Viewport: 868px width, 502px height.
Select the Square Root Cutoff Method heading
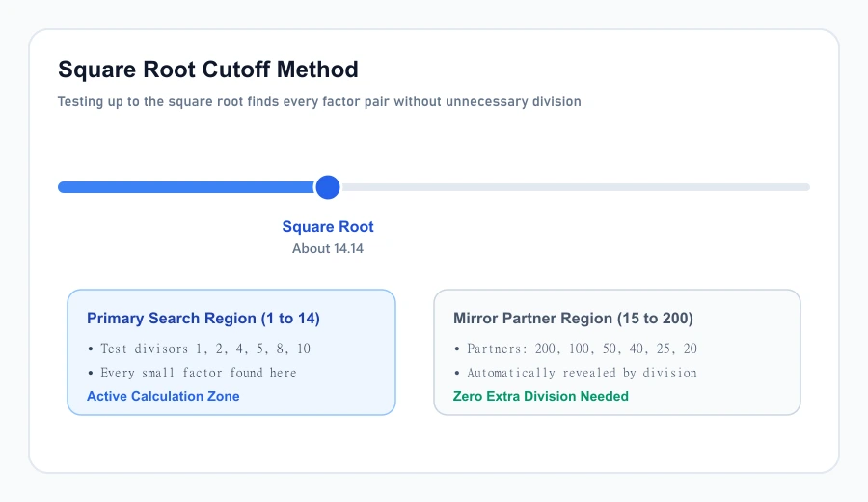click(x=208, y=70)
